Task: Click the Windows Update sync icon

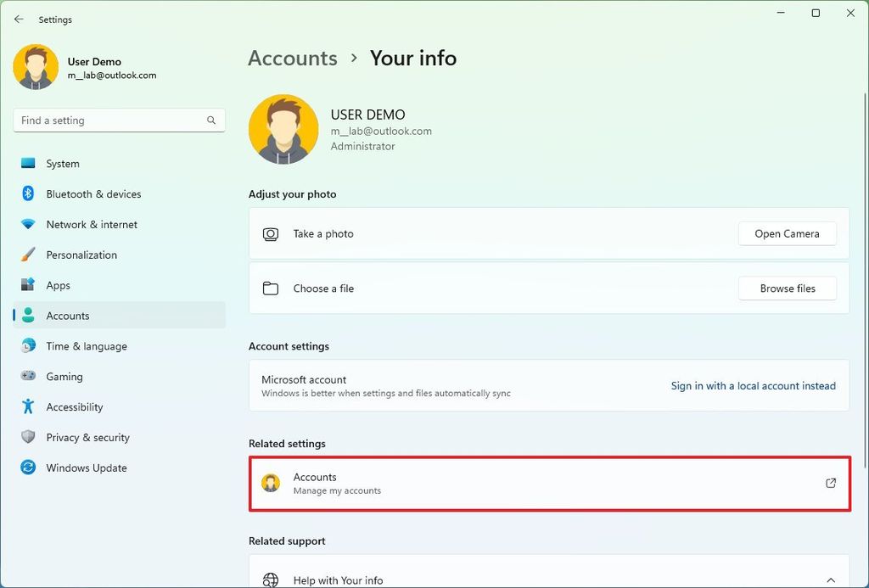Action: [x=28, y=468]
